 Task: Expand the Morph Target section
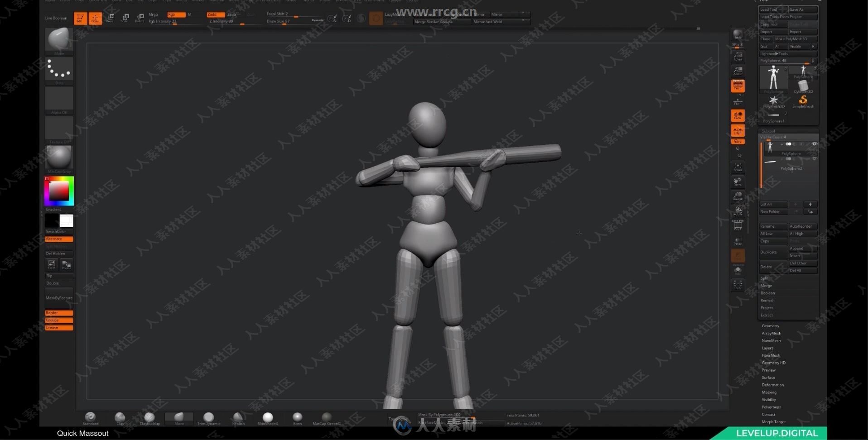click(x=774, y=422)
